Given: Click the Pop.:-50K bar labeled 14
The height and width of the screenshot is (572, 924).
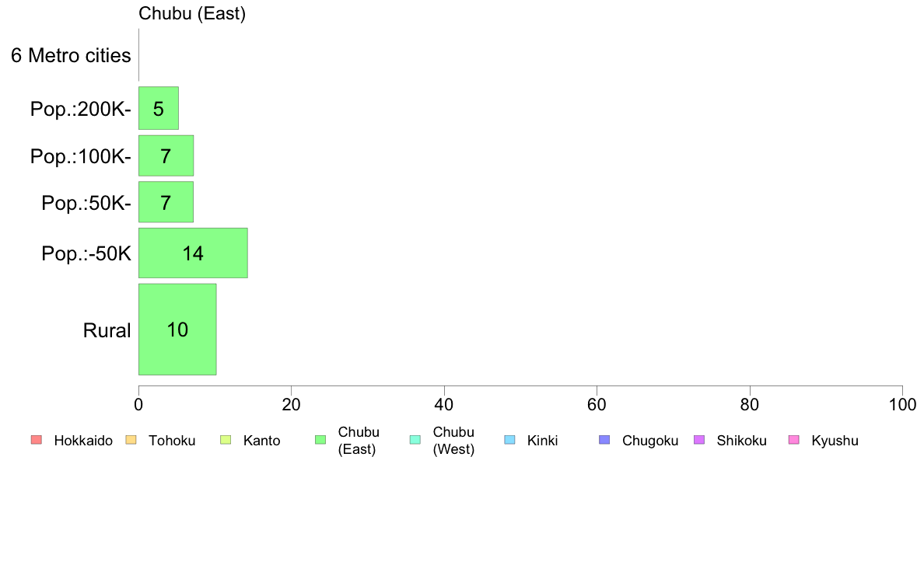Looking at the screenshot, I should [x=194, y=253].
